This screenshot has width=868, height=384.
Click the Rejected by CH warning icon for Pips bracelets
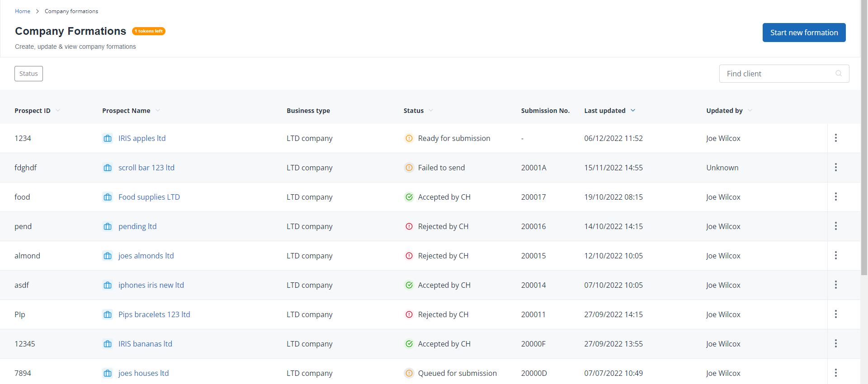(409, 314)
